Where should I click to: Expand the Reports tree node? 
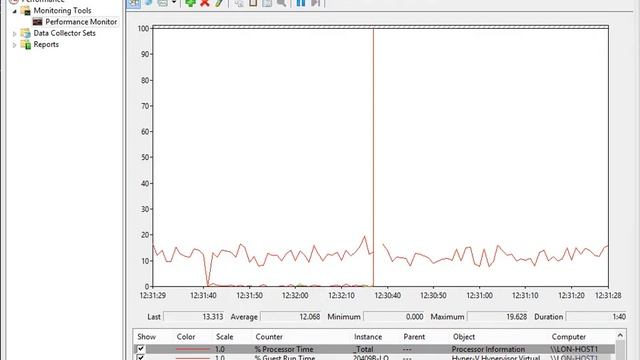15,45
